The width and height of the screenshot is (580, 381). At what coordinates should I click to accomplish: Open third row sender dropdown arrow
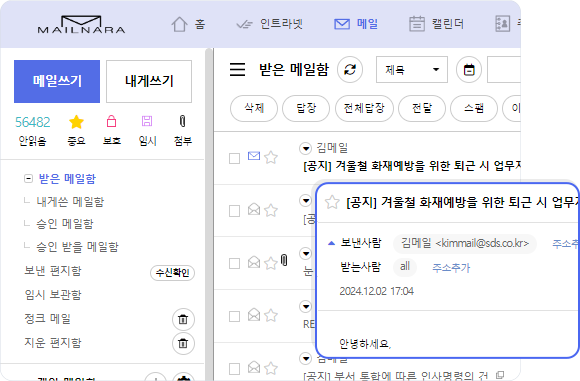coord(306,254)
